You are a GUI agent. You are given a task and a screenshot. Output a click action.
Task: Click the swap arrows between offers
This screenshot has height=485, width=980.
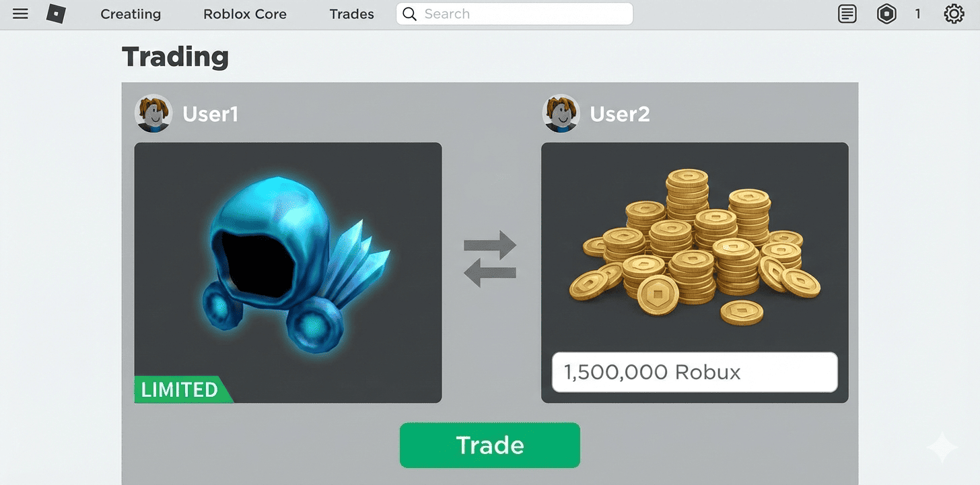click(490, 259)
